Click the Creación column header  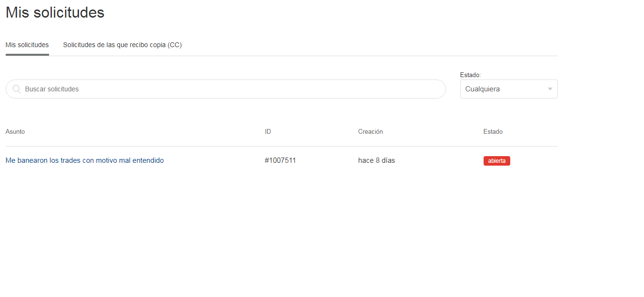click(x=370, y=131)
